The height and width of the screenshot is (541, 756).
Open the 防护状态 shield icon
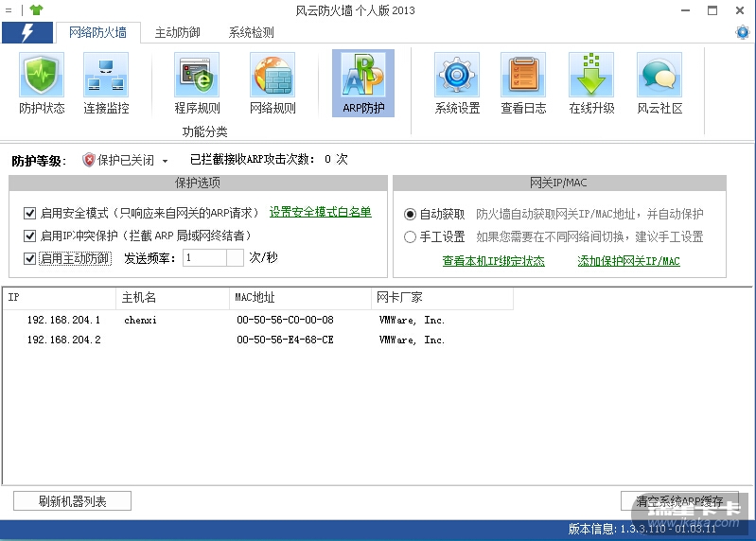pos(42,76)
